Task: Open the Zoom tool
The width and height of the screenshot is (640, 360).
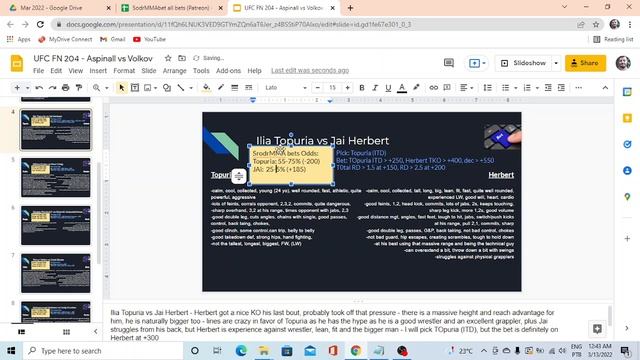Action: (96, 88)
